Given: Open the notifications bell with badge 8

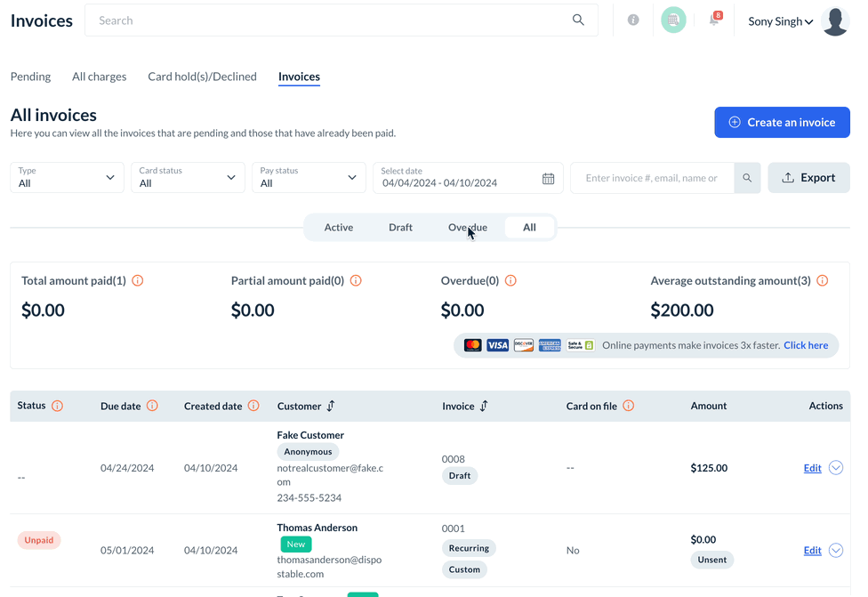Looking at the screenshot, I should [x=715, y=20].
